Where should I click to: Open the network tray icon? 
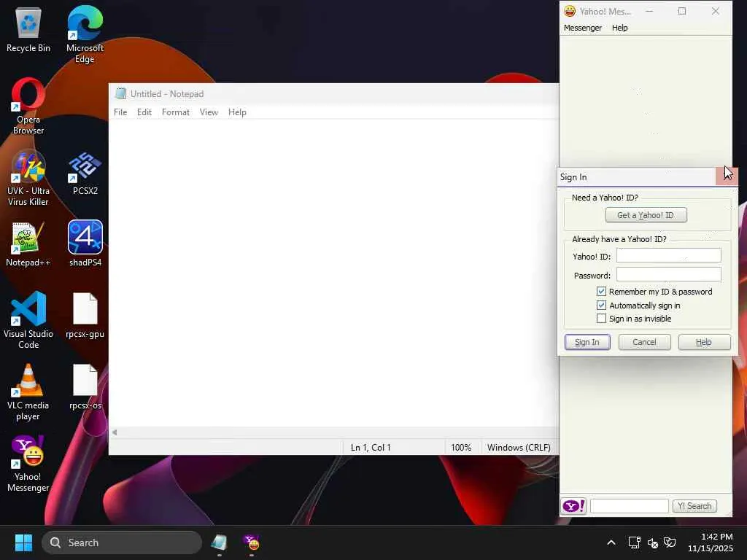point(634,542)
